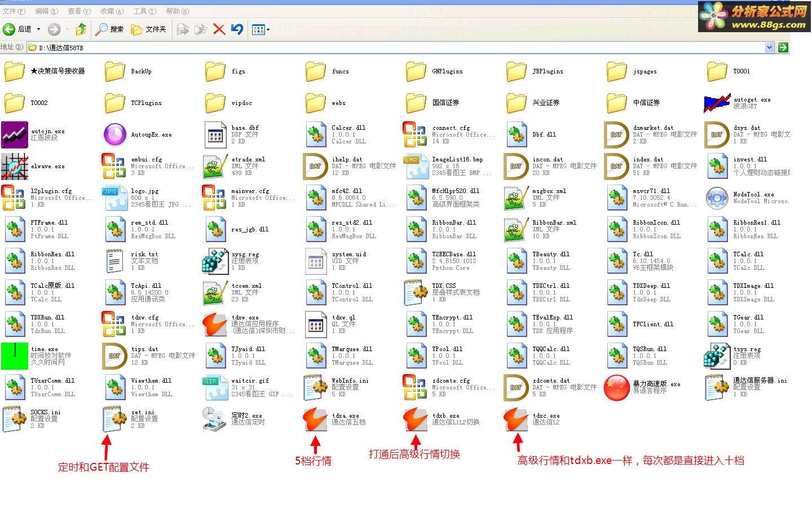Select the connect.cfg file icon

click(416, 134)
